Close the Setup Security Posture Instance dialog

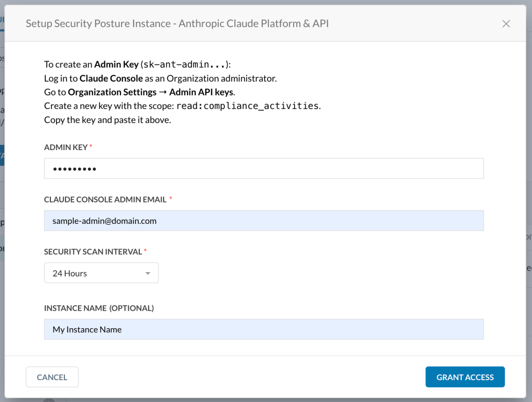pyautogui.click(x=506, y=24)
